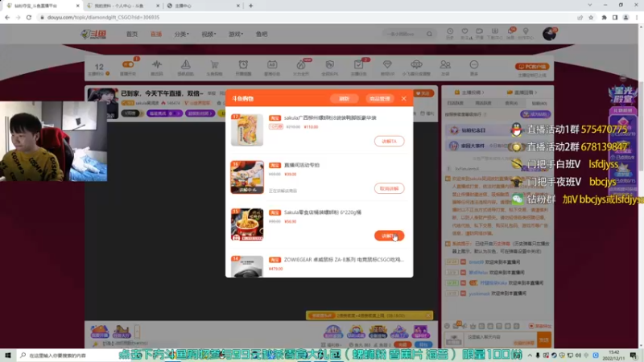Click the search magnifier icon

(429, 34)
